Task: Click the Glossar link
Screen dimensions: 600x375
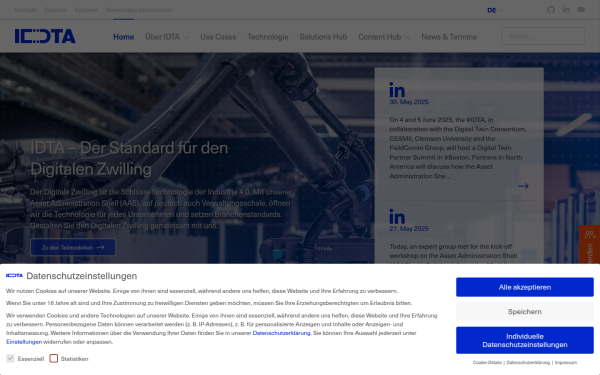Action: click(x=56, y=10)
